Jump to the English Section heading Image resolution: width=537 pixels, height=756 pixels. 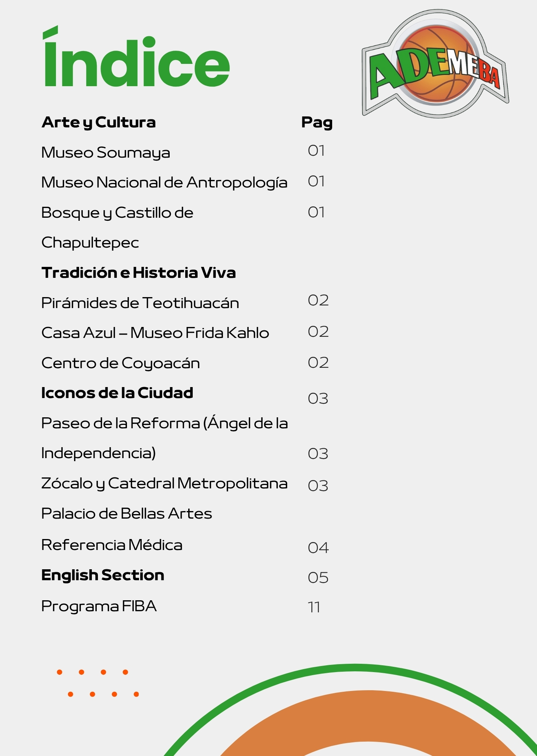[x=103, y=575]
